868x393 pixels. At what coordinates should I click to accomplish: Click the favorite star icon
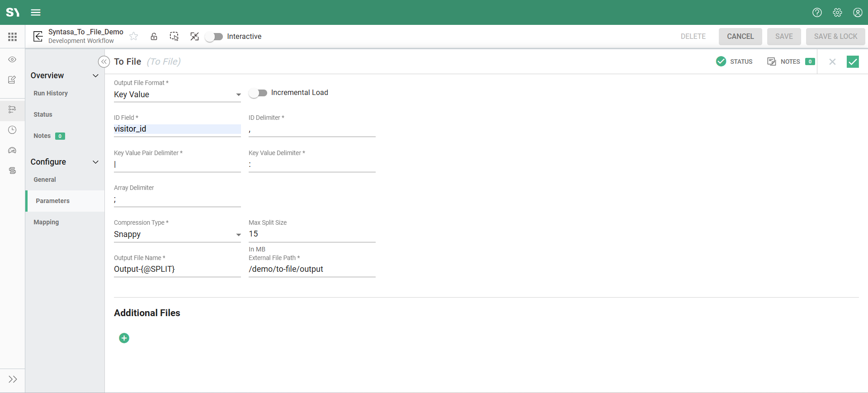point(134,36)
